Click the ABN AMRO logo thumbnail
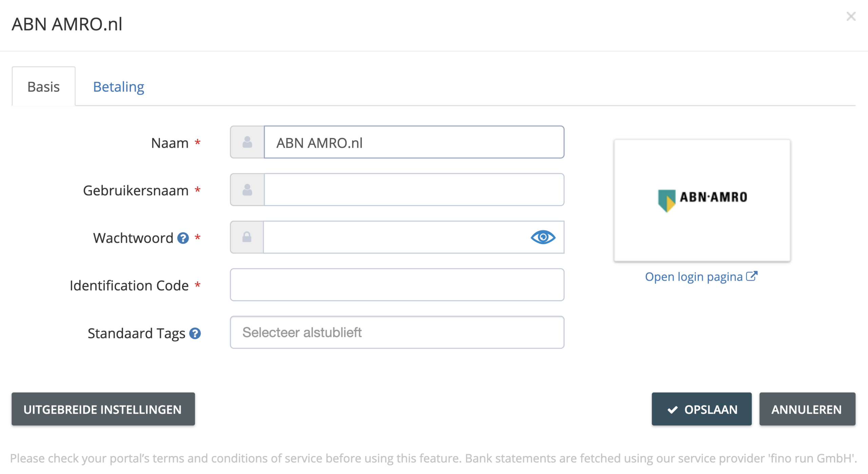Image resolution: width=868 pixels, height=474 pixels. (702, 200)
